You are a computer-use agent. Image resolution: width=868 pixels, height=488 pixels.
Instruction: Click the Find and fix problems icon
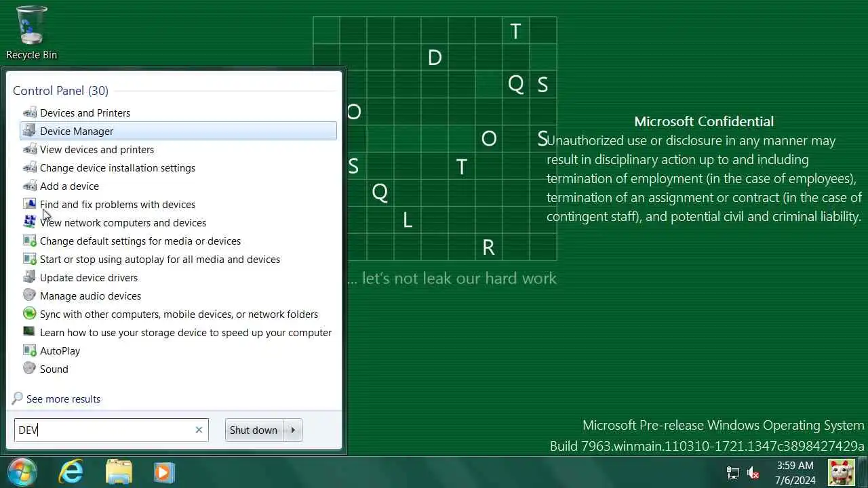pyautogui.click(x=29, y=204)
